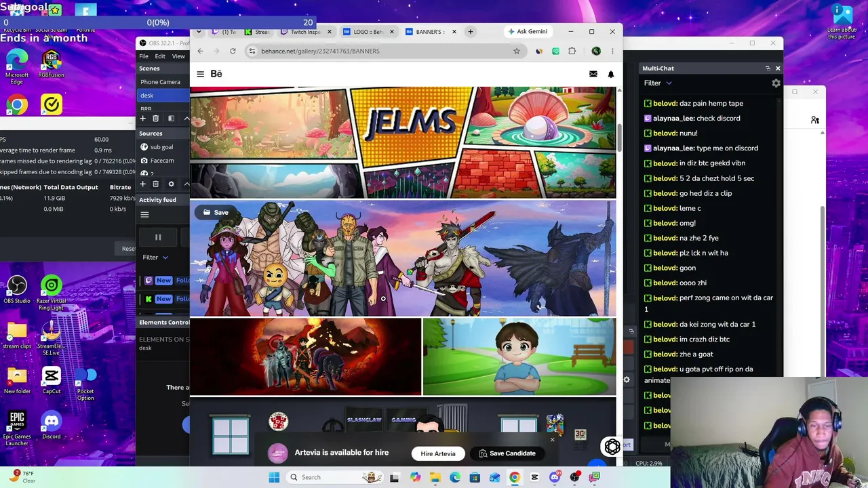This screenshot has height=488, width=868.
Task: Switch to LOGO Behance tab
Action: pyautogui.click(x=367, y=32)
